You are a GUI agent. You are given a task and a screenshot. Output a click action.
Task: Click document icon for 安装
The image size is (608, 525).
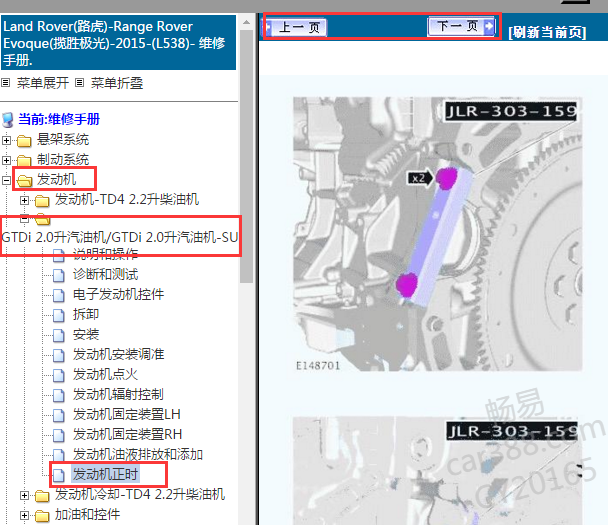(x=59, y=335)
